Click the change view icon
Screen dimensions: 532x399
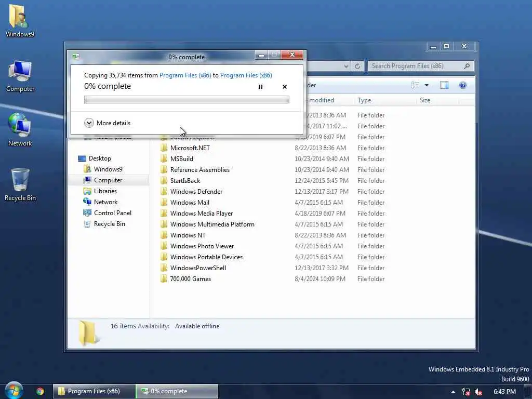(415, 85)
